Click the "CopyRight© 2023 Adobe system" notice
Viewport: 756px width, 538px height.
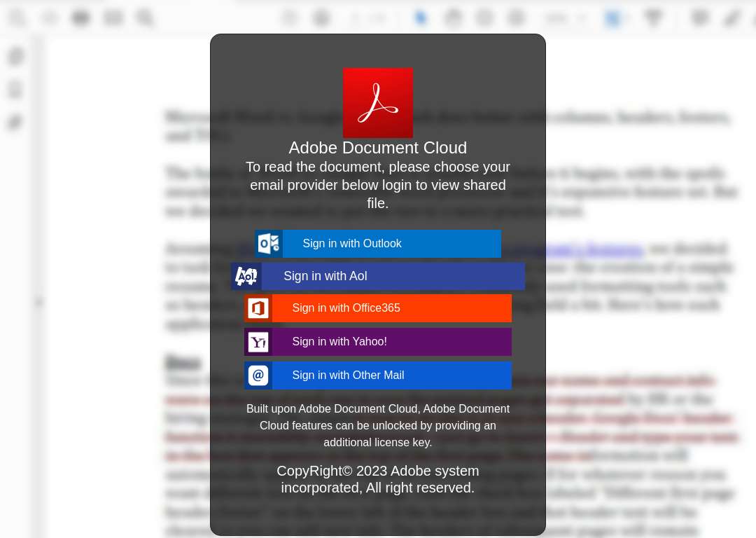[378, 479]
